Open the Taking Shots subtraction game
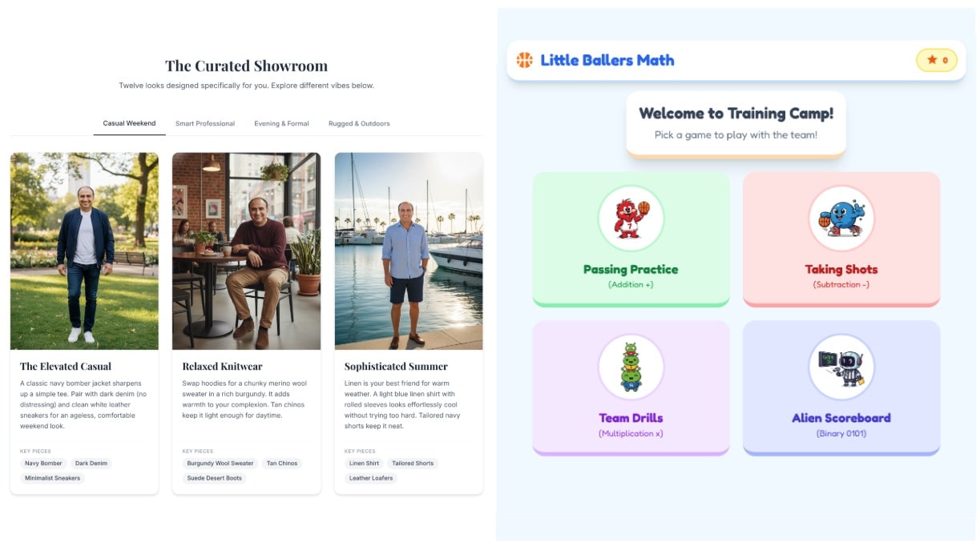980x550 pixels. pos(841,239)
